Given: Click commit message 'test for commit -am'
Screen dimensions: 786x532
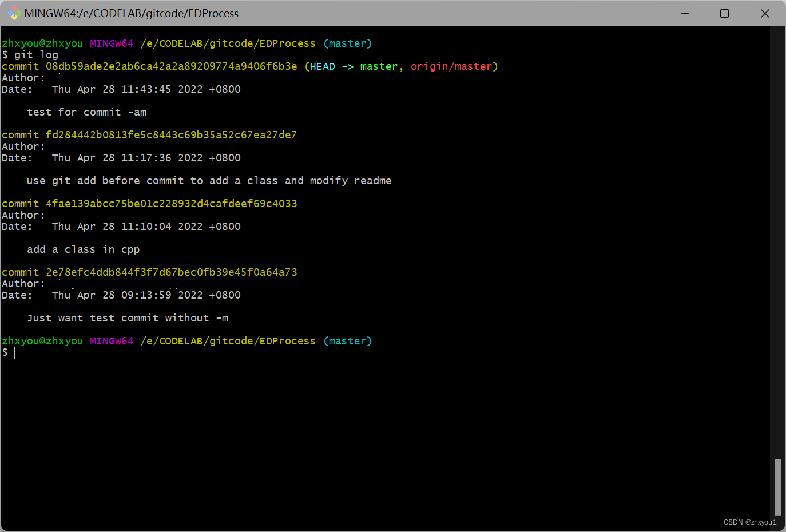Looking at the screenshot, I should pyautogui.click(x=86, y=112).
